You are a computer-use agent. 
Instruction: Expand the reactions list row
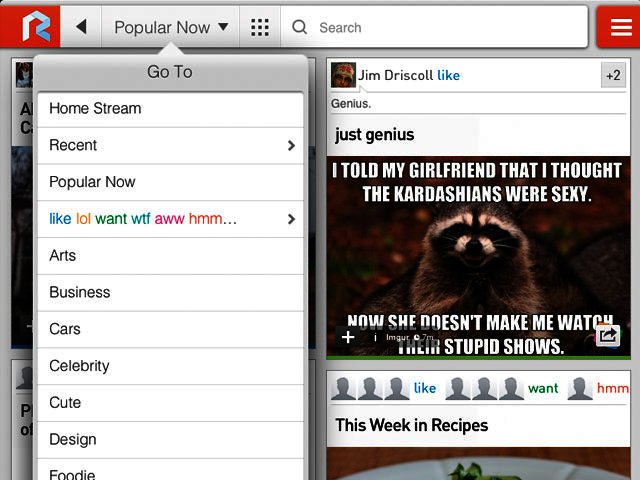170,219
